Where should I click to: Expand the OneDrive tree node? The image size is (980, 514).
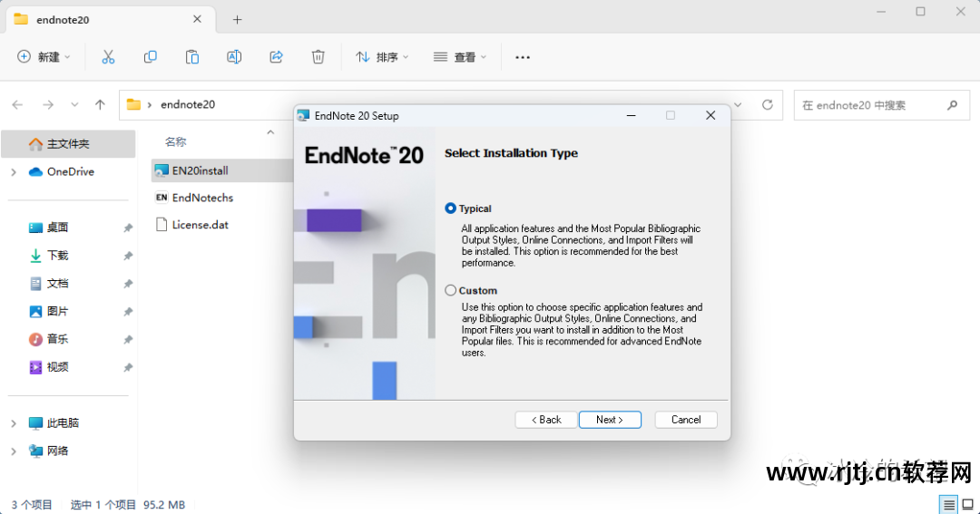pyautogui.click(x=14, y=172)
